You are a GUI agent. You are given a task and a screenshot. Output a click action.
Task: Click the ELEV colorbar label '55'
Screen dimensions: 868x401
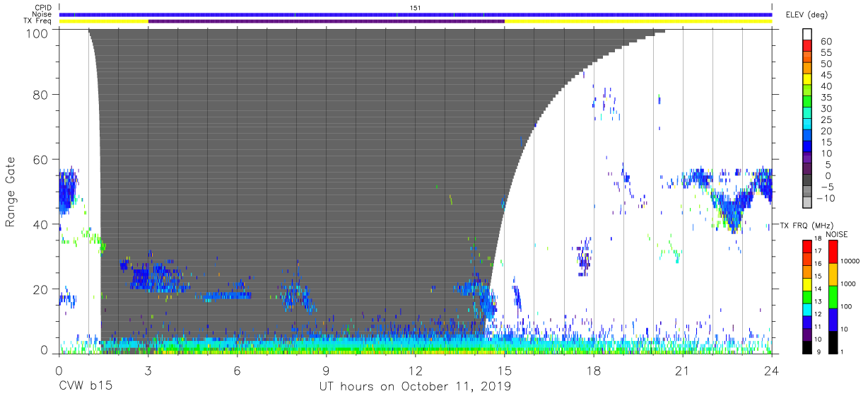[826, 53]
